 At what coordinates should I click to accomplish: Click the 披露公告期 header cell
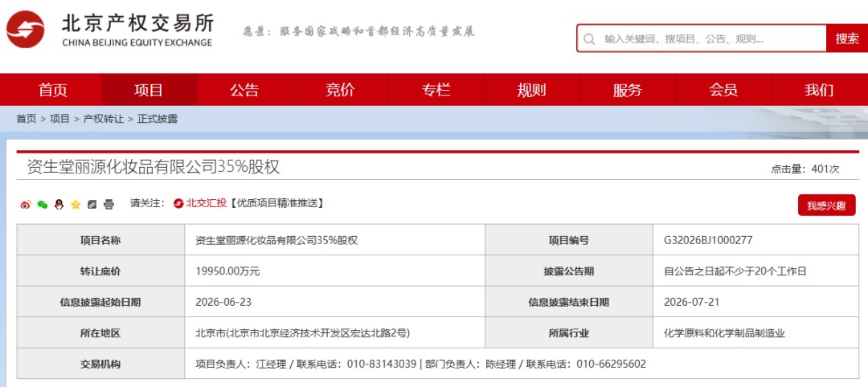point(568,271)
